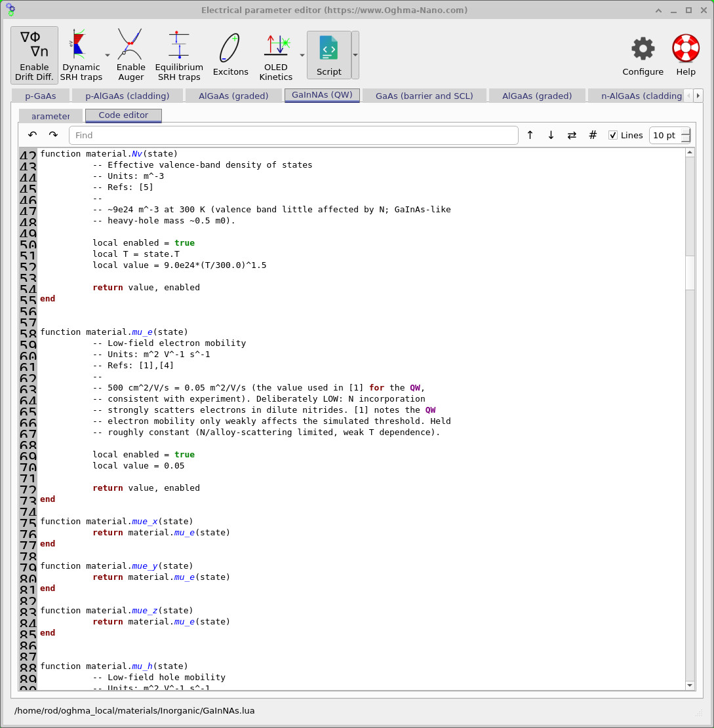The image size is (714, 728).
Task: Find previous match with up arrow
Action: coord(530,135)
